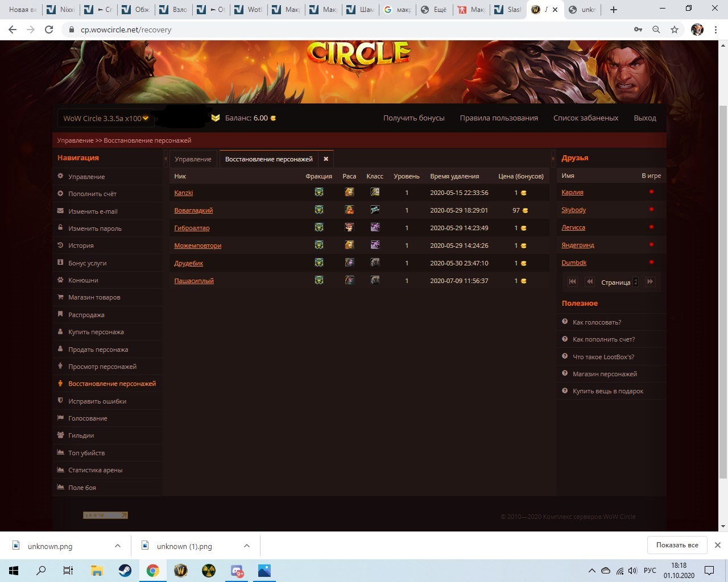Image resolution: width=728 pixels, height=582 pixels.
Task: Click the Steam icon in the taskbar
Action: (x=125, y=571)
